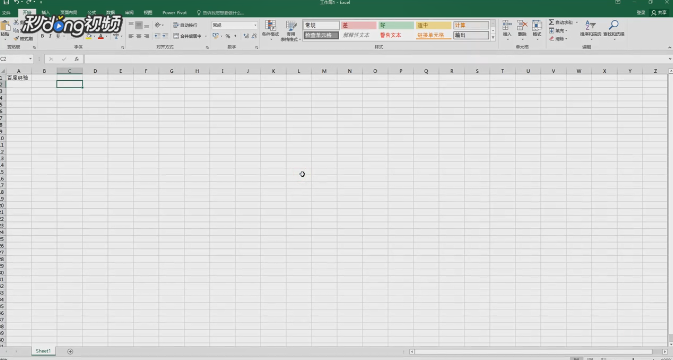Viewport: 673px width, 360px height.
Task: Decrease decimal places
Action: 254,36
